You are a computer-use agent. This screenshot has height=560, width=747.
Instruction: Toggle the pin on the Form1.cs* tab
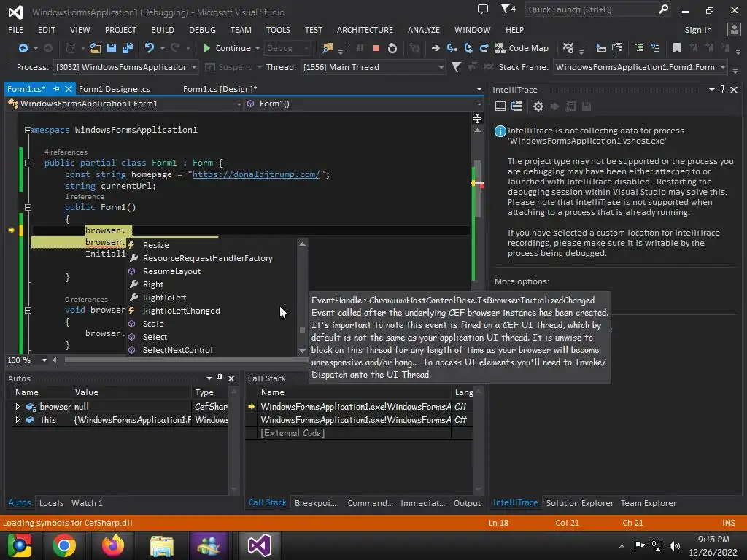tap(56, 89)
